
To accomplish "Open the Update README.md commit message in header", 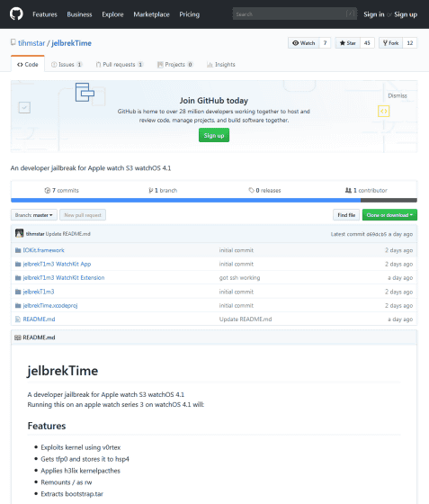I will [x=67, y=234].
